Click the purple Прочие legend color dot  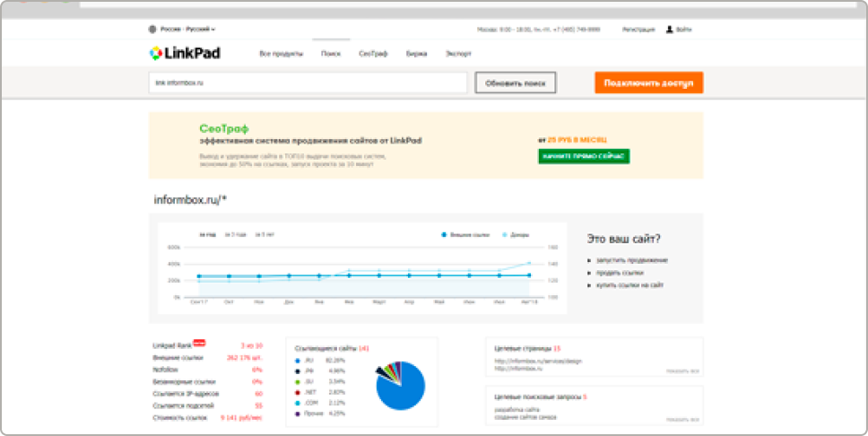(x=298, y=414)
